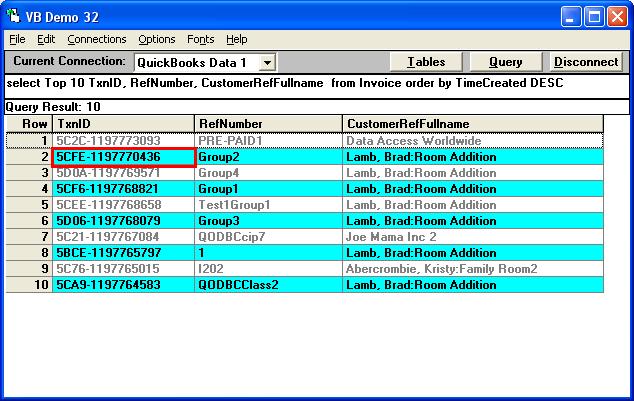
Task: Maximize the VB Demo 32 window
Action: point(595,16)
